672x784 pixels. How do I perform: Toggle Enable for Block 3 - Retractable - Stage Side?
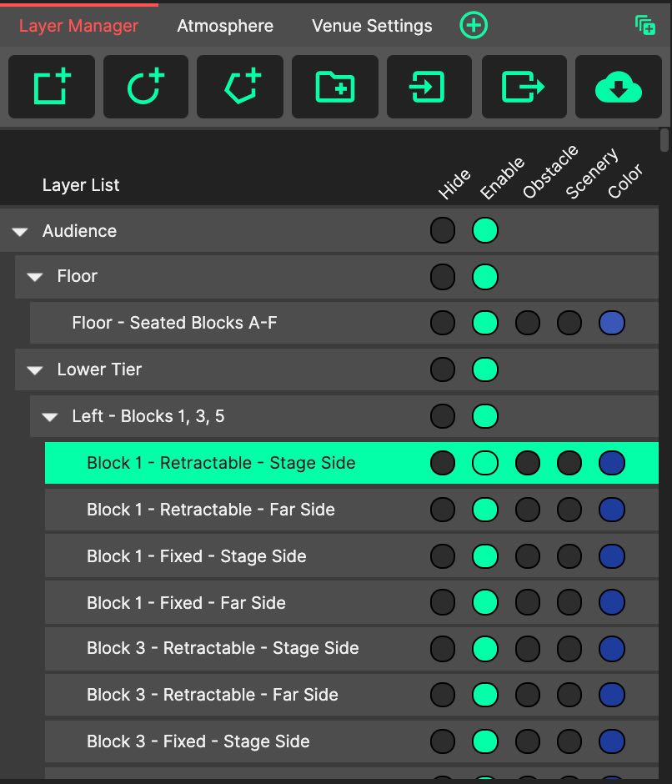(485, 649)
